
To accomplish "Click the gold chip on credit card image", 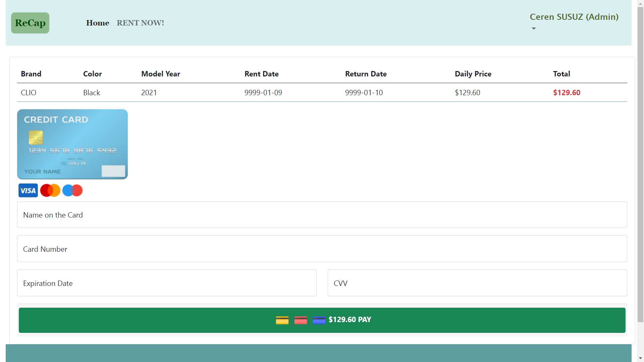I will pos(36,137).
